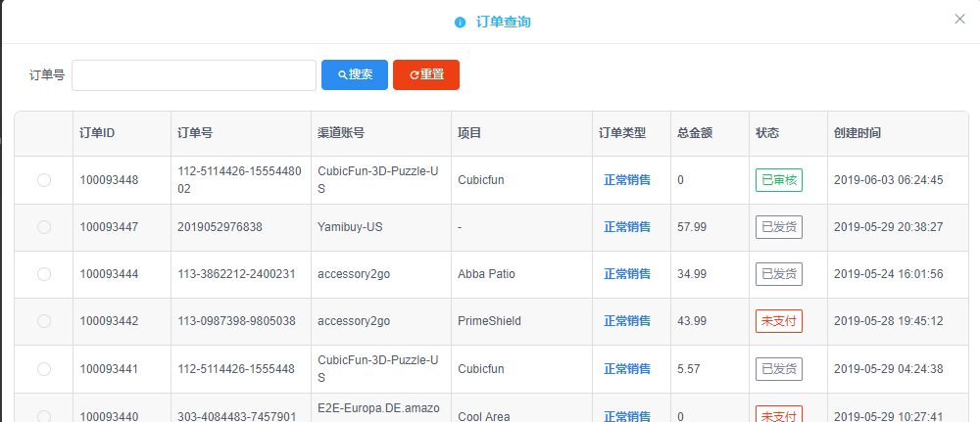The width and height of the screenshot is (980, 422).
Task: Click the red 重置 button
Action: (426, 75)
